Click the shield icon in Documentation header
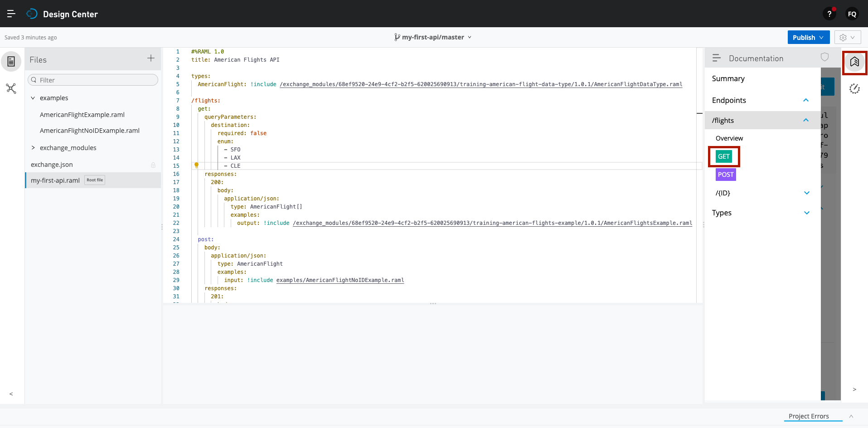Viewport: 868px width, 428px height. [824, 57]
